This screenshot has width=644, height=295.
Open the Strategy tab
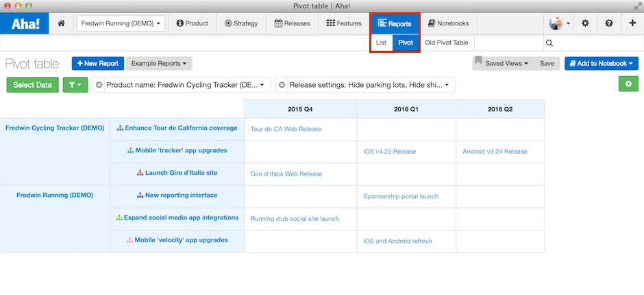pyautogui.click(x=241, y=23)
